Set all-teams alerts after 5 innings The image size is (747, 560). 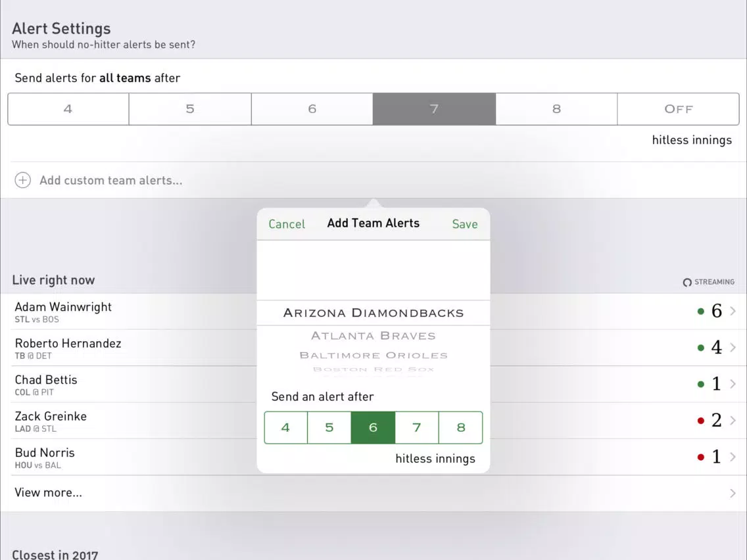tap(190, 109)
